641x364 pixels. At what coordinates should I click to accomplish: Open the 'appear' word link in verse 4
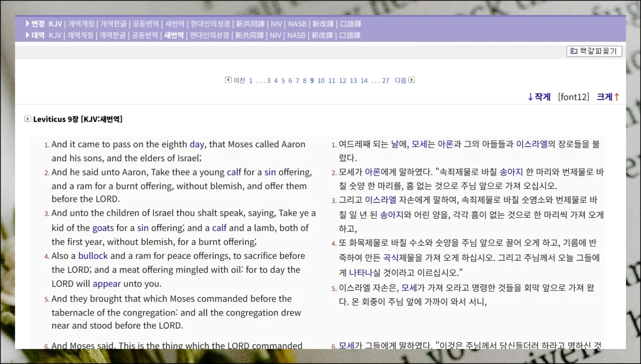[107, 283]
